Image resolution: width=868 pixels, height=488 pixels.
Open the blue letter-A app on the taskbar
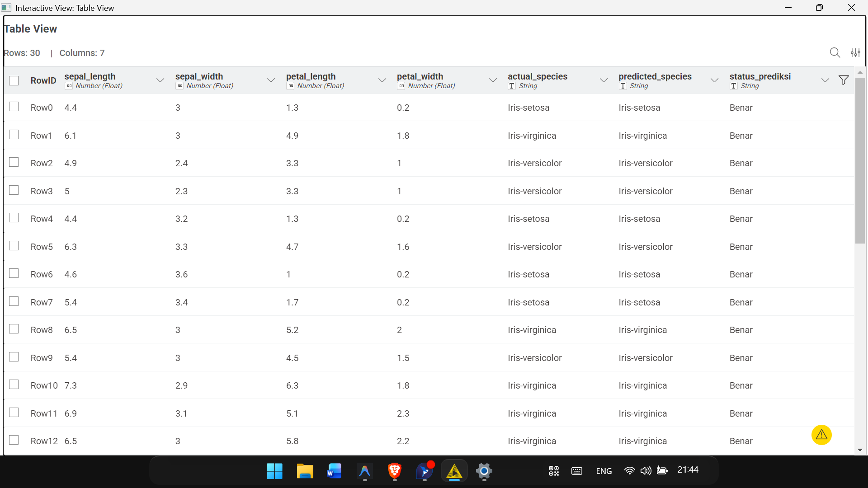[365, 471]
